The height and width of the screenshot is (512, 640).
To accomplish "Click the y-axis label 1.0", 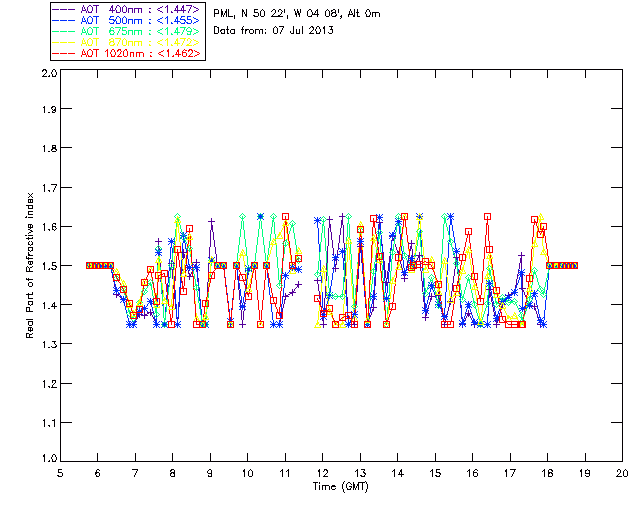I will coord(49,458).
